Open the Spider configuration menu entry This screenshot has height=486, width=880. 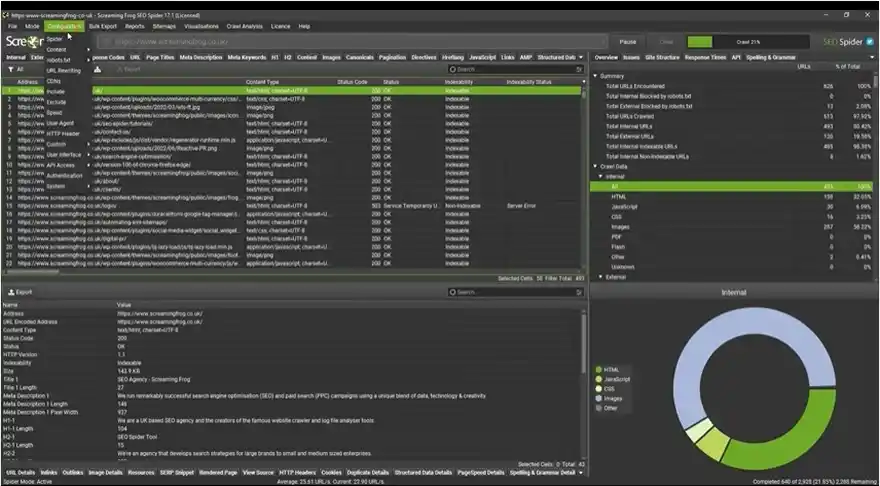(54, 39)
